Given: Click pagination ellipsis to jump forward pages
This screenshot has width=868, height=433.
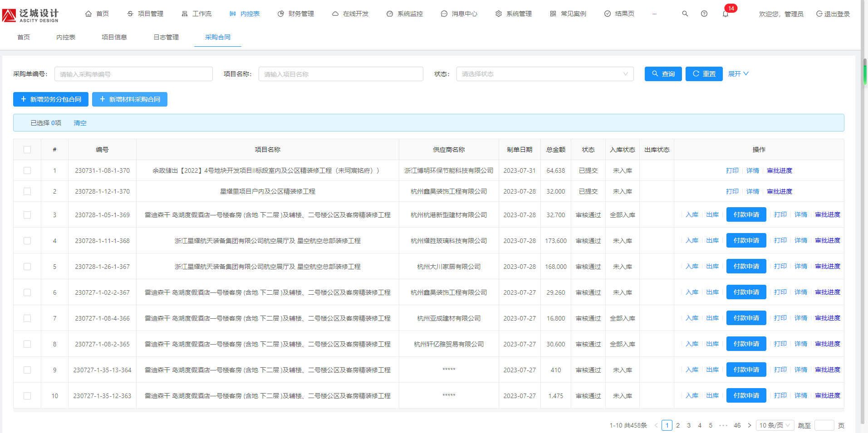Looking at the screenshot, I should click(x=723, y=425).
